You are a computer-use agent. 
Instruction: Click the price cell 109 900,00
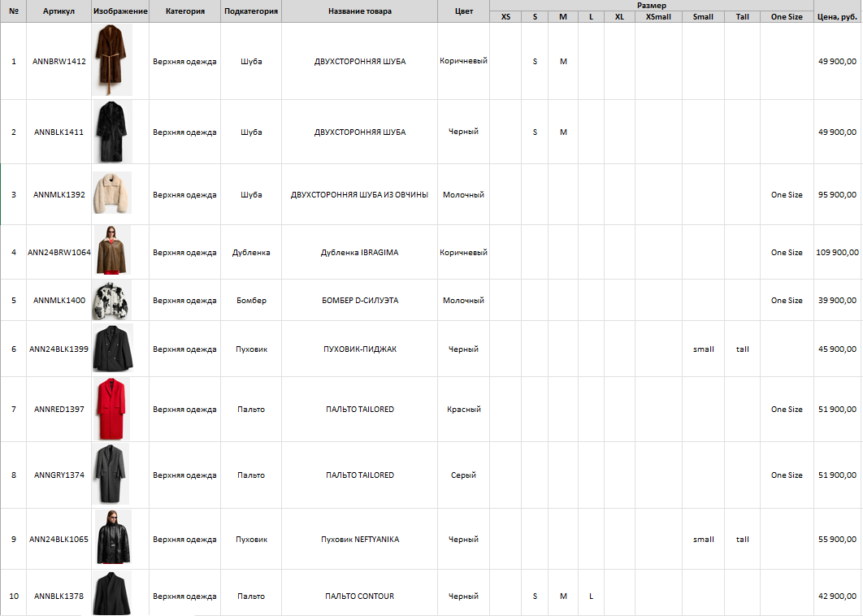pyautogui.click(x=838, y=252)
